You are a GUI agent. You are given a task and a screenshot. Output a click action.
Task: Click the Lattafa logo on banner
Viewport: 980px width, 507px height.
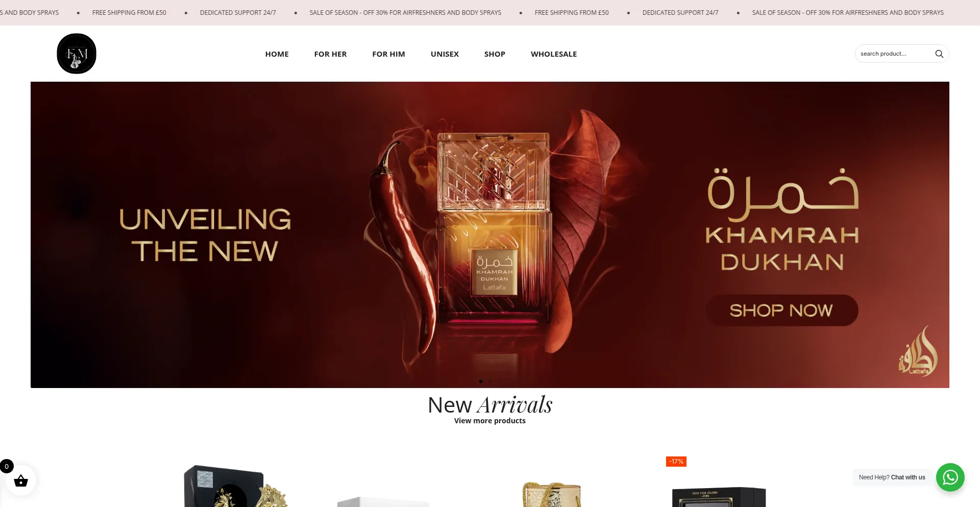(x=918, y=352)
